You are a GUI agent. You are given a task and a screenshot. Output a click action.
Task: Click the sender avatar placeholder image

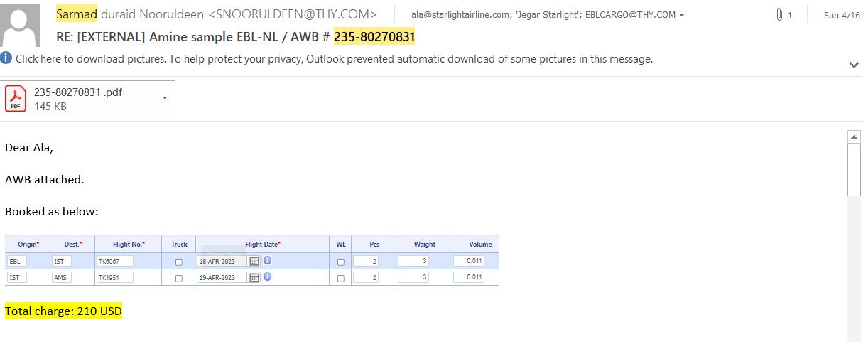tap(21, 25)
